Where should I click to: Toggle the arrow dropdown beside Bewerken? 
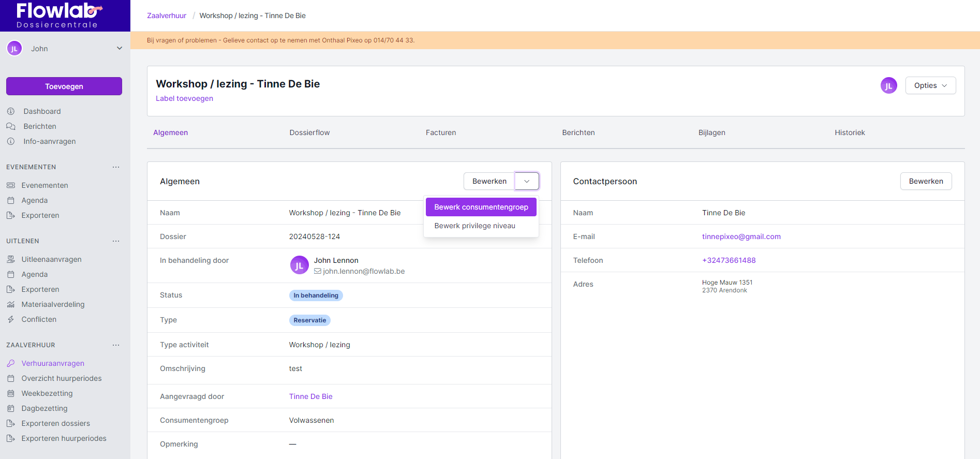pos(527,181)
